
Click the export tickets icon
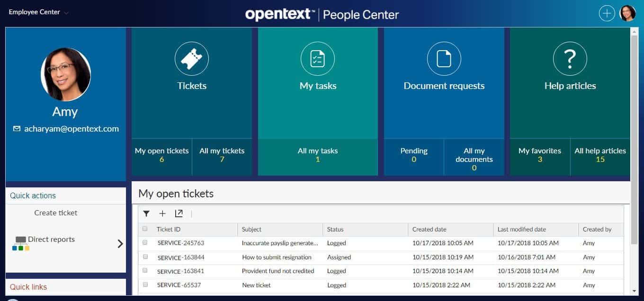179,213
